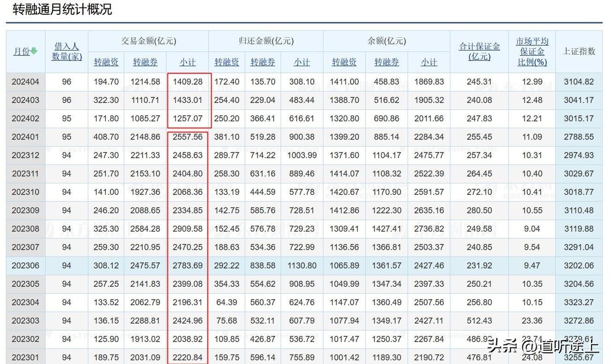Sort by 小计 under 交易金额

(187, 62)
